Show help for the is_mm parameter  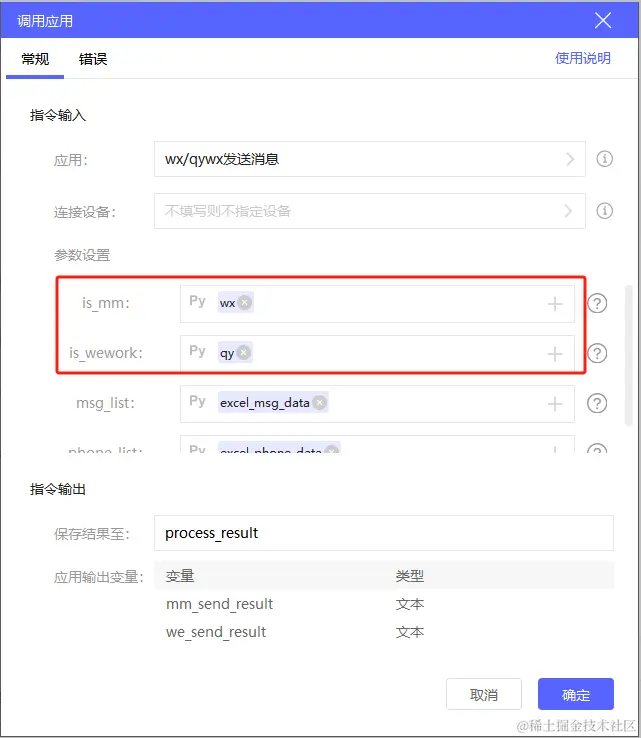click(x=597, y=304)
